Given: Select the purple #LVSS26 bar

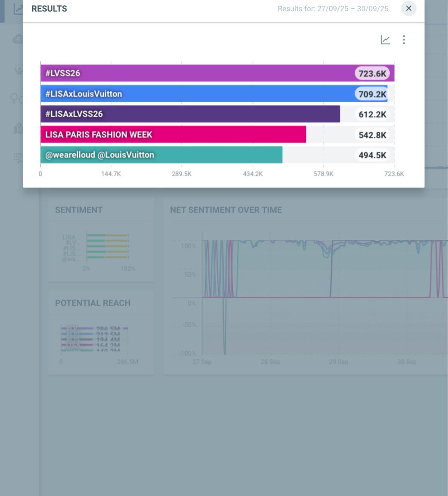Looking at the screenshot, I should tap(217, 73).
